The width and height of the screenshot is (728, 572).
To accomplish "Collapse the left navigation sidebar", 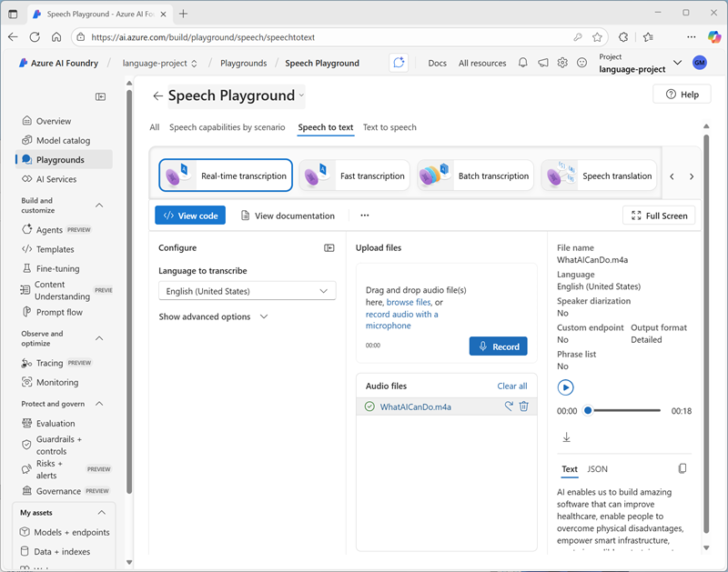I will pyautogui.click(x=101, y=96).
